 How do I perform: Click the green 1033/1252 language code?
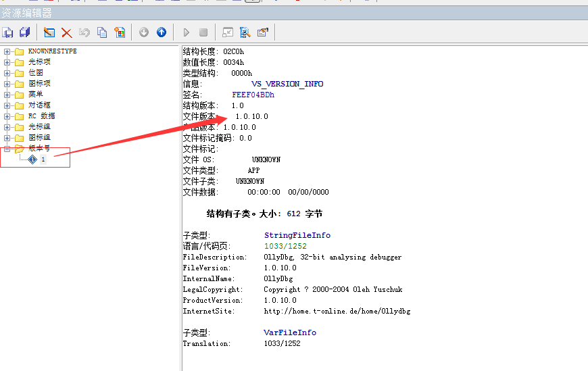[x=285, y=247]
